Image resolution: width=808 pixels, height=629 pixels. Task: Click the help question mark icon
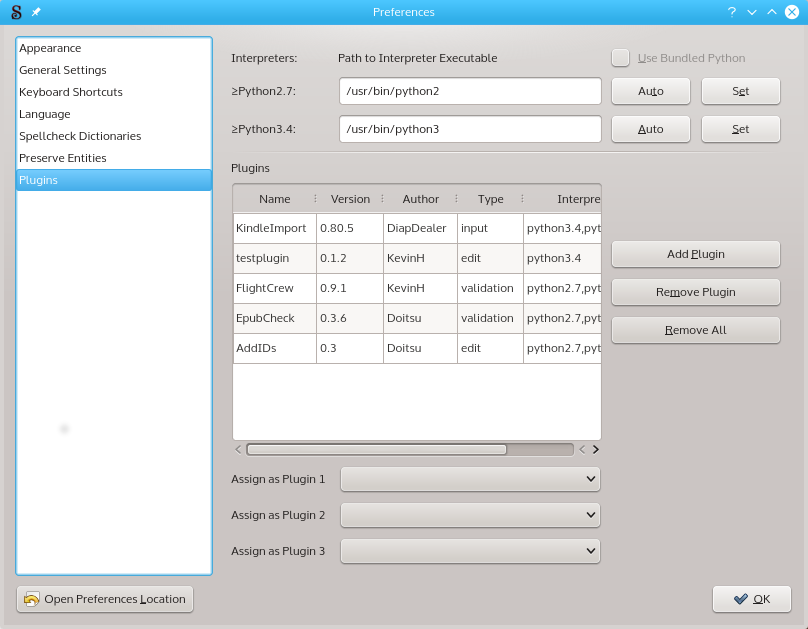[731, 12]
